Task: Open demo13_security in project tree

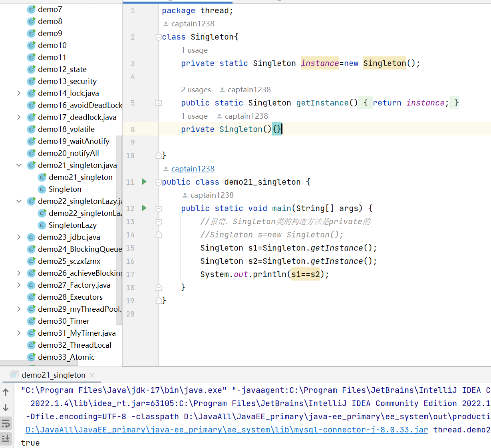Action: (x=67, y=81)
